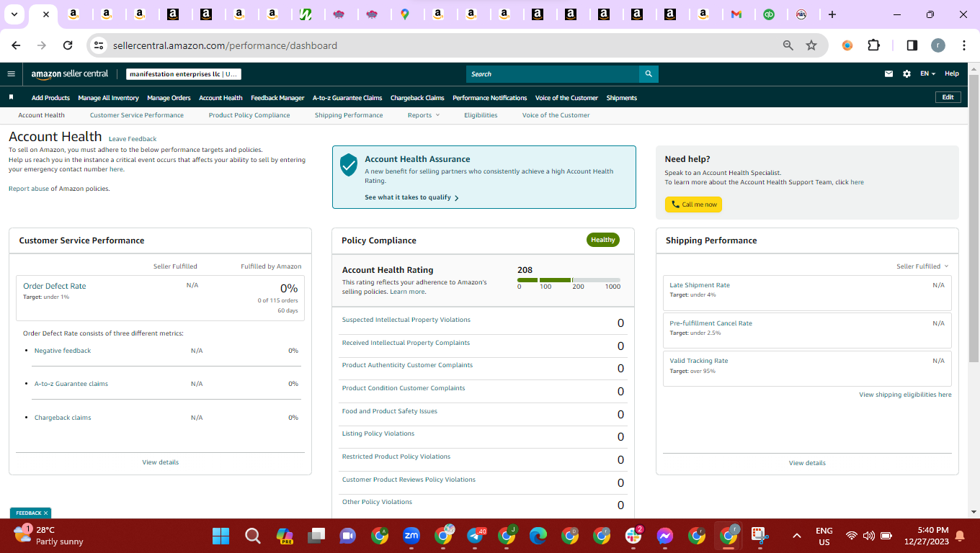
Task: Click View shipping eligibilities here
Action: tap(905, 395)
